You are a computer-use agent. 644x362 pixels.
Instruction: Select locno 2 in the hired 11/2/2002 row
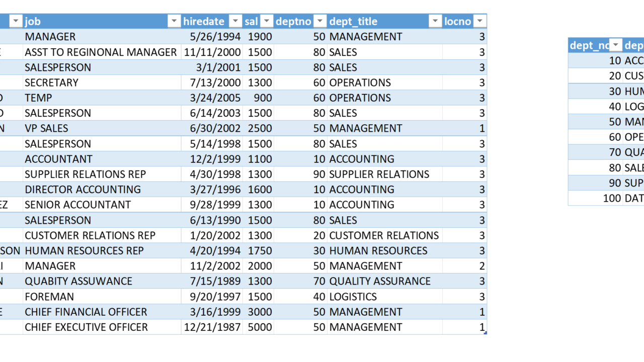click(464, 266)
